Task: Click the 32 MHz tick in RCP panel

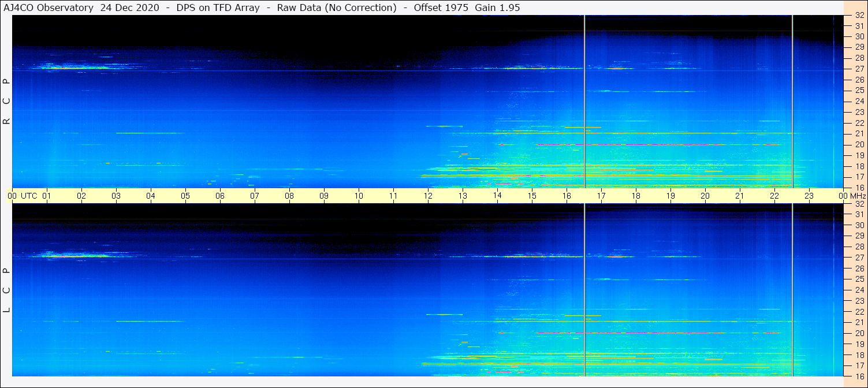Action: [x=859, y=15]
